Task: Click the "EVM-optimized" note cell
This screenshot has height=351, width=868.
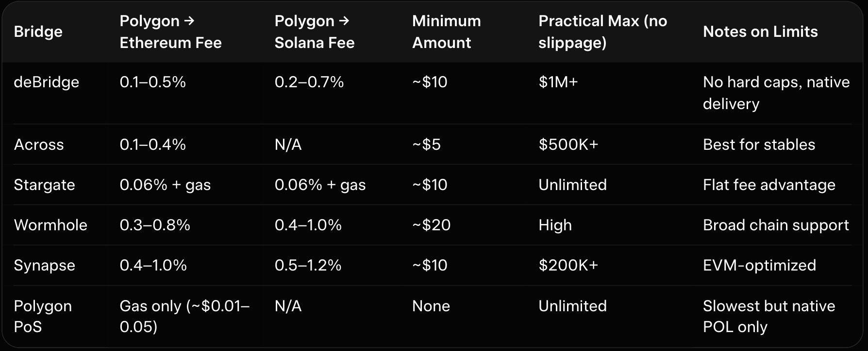Action: [x=759, y=265]
